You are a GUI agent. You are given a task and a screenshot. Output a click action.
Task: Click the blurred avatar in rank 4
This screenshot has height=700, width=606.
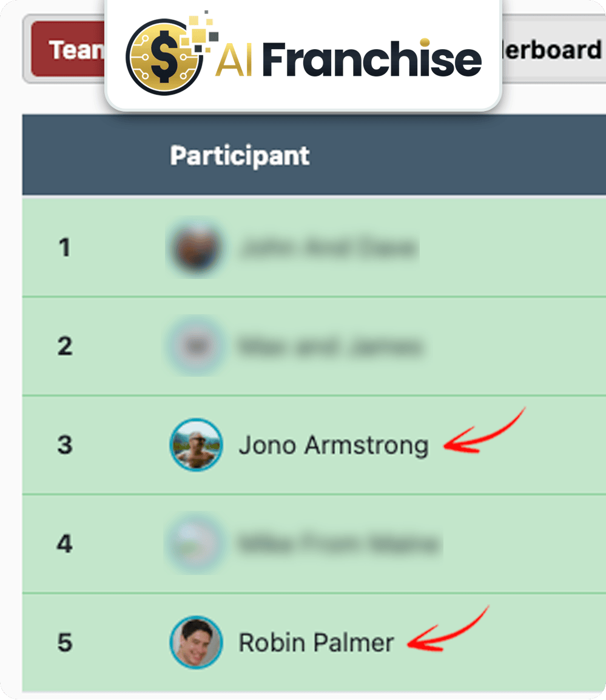pos(195,544)
